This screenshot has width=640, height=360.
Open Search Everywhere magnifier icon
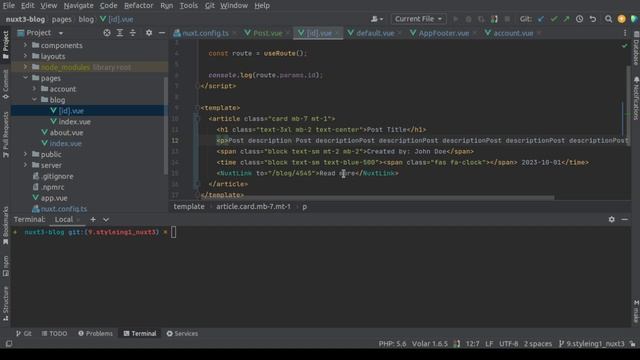pyautogui.click(x=609, y=19)
